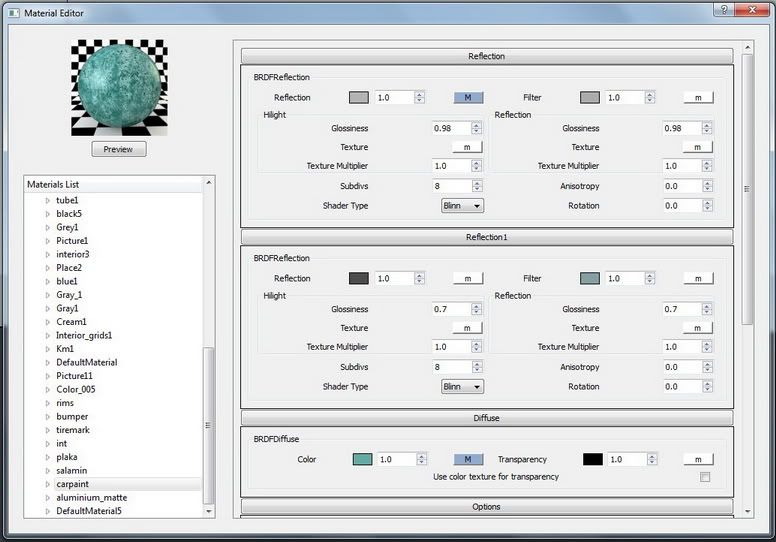
Task: Select Gray_1 material
Action: 69,295
